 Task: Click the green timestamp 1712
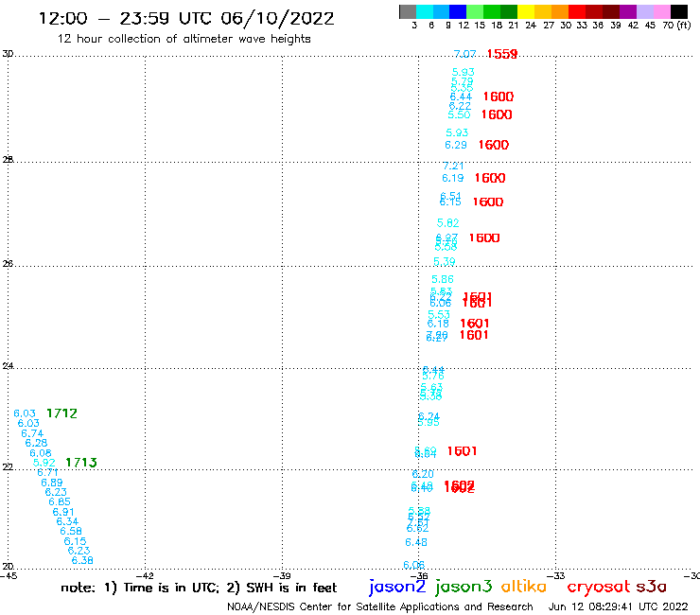click(61, 413)
